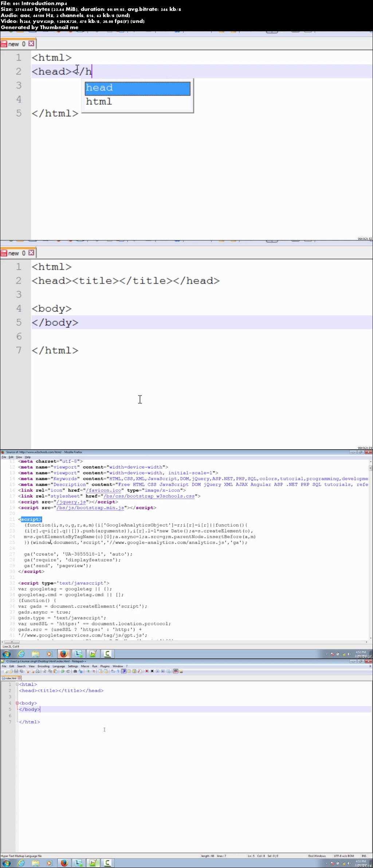Switch to the index.html tab
Screen dimensions: 373x868
tap(11, 678)
